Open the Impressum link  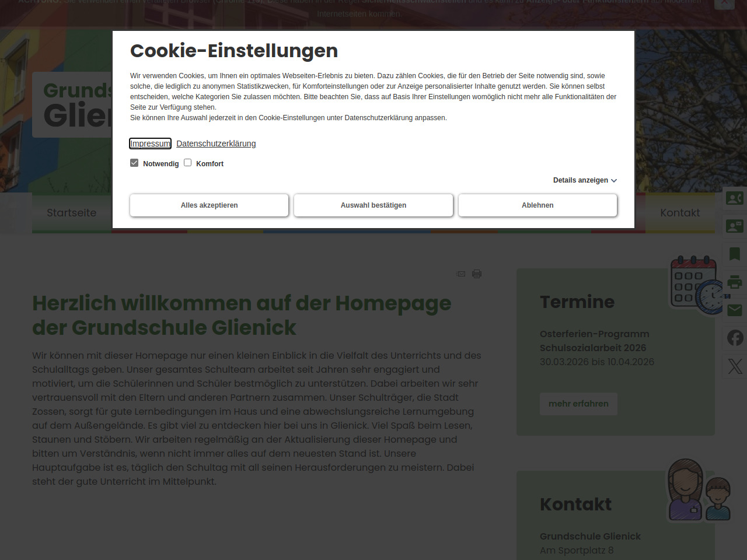pyautogui.click(x=150, y=143)
